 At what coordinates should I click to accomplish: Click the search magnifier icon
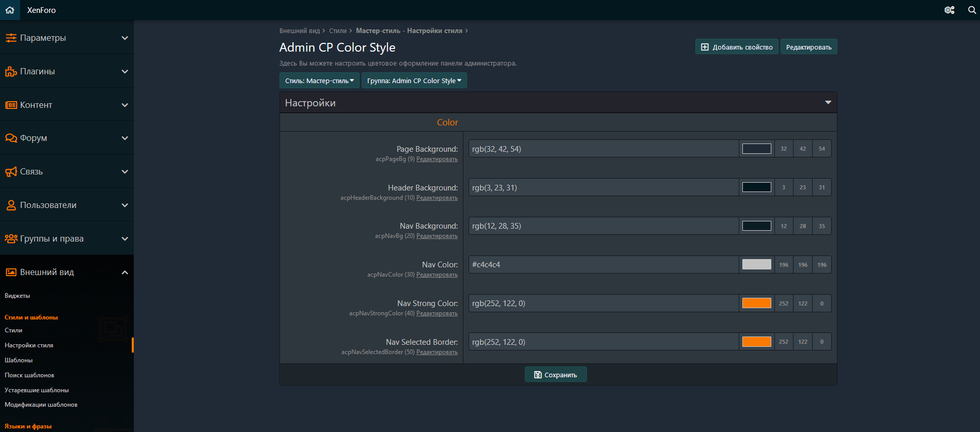pyautogui.click(x=972, y=10)
